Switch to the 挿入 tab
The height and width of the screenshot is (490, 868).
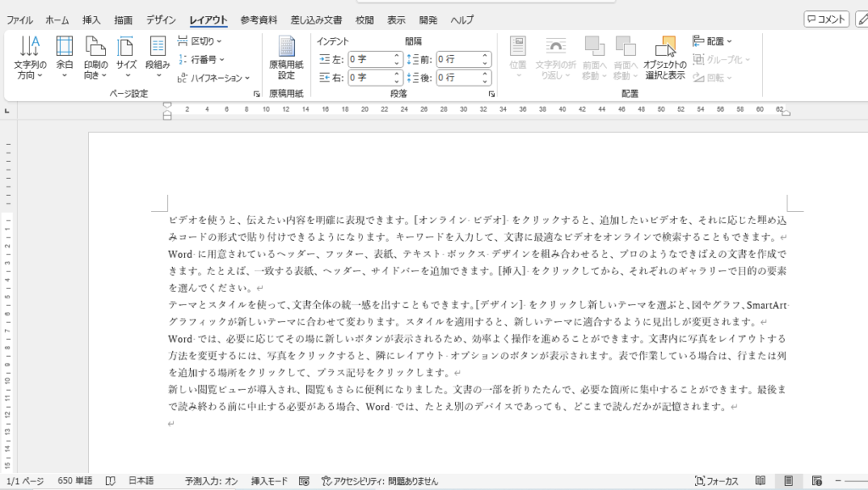point(92,20)
